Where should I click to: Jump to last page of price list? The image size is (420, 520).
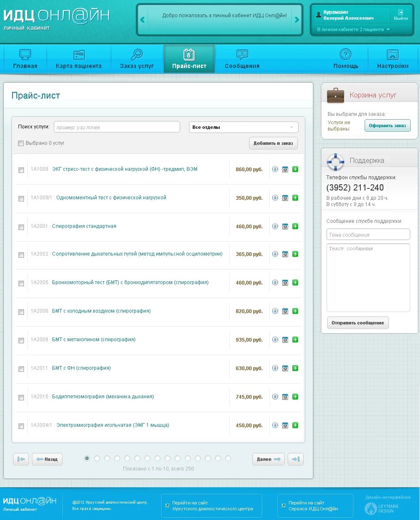pos(296,459)
